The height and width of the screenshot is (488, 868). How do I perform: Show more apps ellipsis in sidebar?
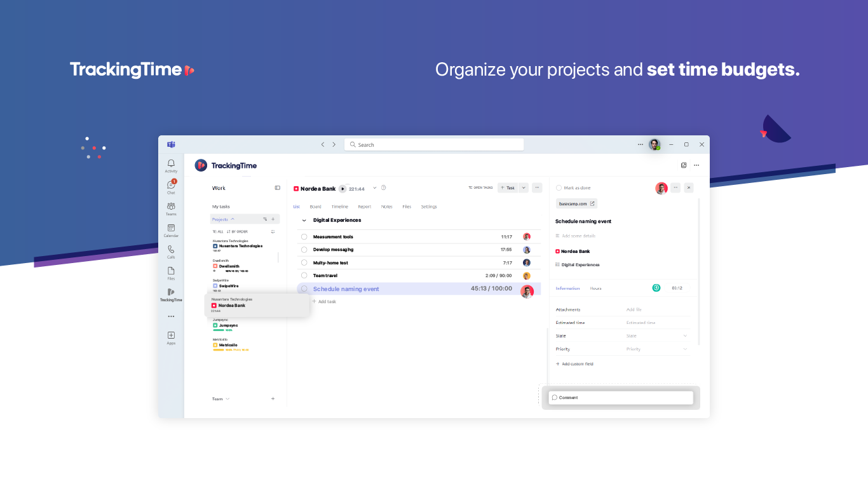(x=171, y=316)
